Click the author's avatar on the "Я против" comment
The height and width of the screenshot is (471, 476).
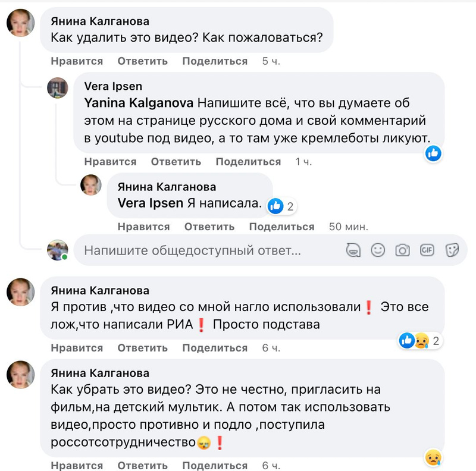(20, 293)
